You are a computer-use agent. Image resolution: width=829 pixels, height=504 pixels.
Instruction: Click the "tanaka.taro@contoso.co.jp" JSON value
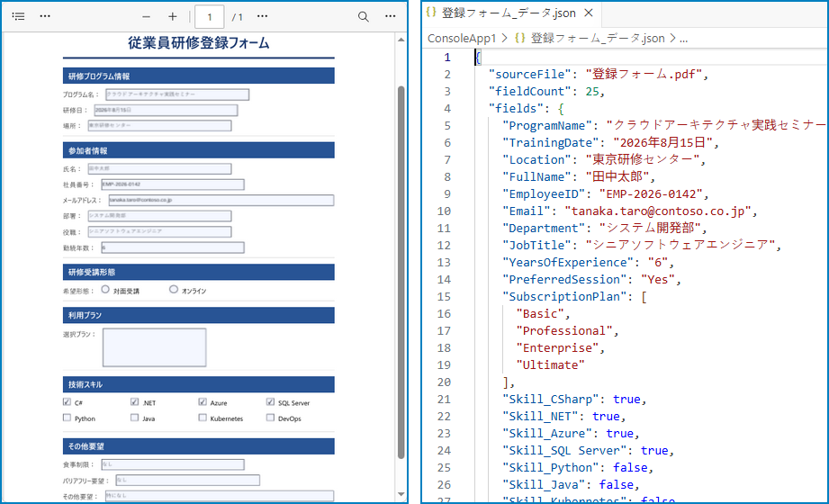click(658, 211)
